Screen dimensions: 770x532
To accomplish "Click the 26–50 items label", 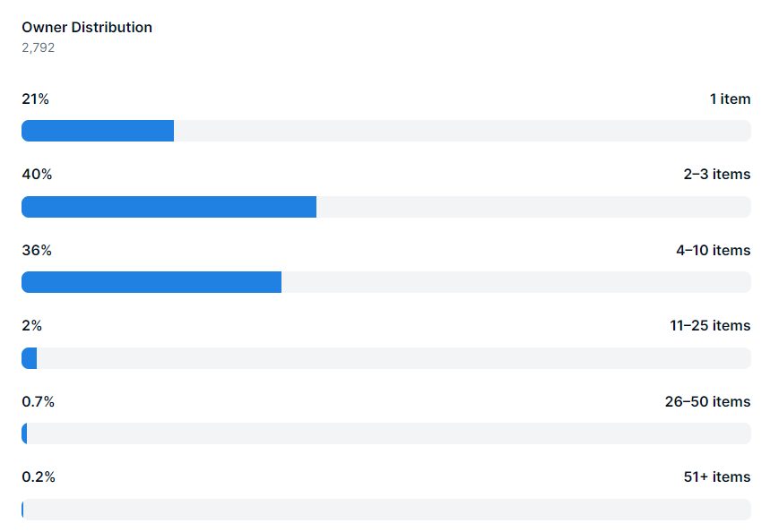I will click(707, 401).
